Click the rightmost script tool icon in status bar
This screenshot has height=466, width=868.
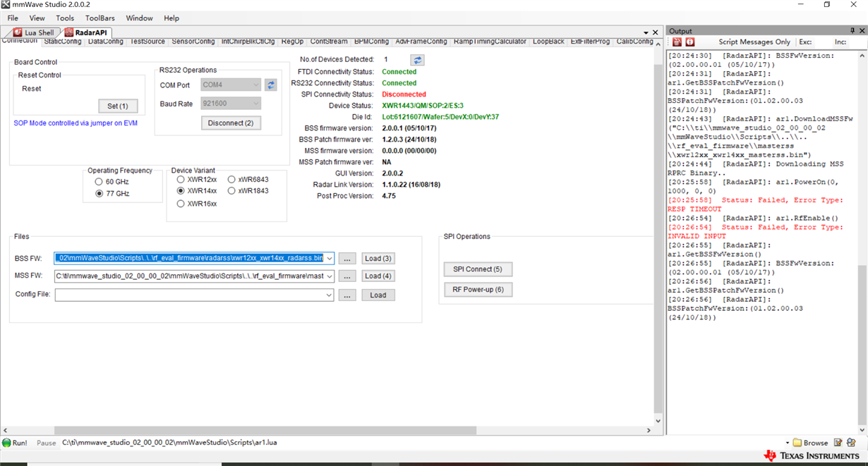point(852,443)
